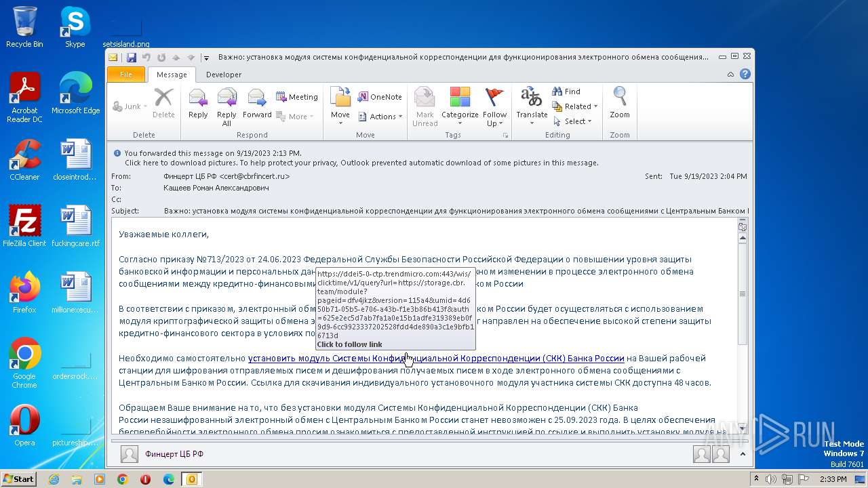Open the Move dropdown in the ribbon
Viewport: 868px width, 488px height.
point(340,106)
